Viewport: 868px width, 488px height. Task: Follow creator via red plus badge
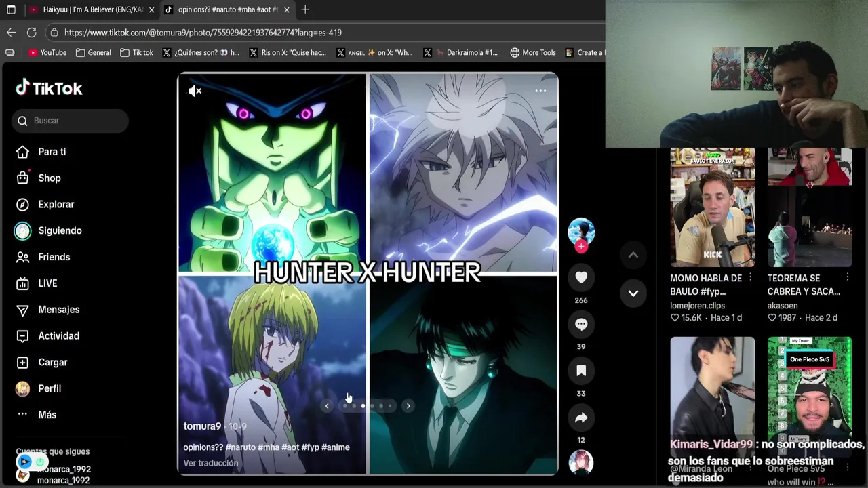[x=581, y=247]
